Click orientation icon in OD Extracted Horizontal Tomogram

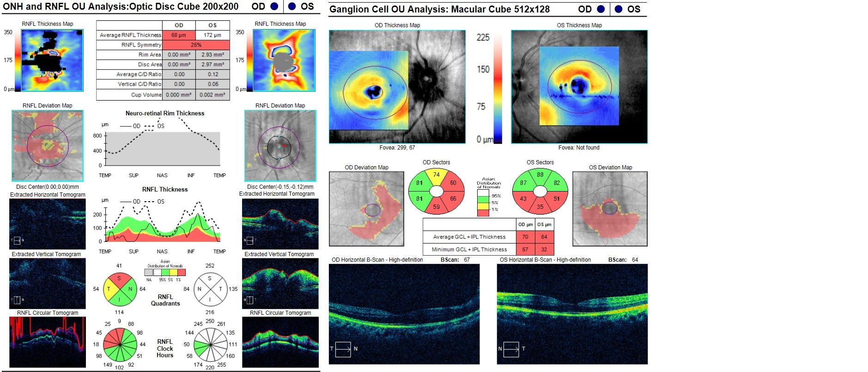tap(17, 240)
